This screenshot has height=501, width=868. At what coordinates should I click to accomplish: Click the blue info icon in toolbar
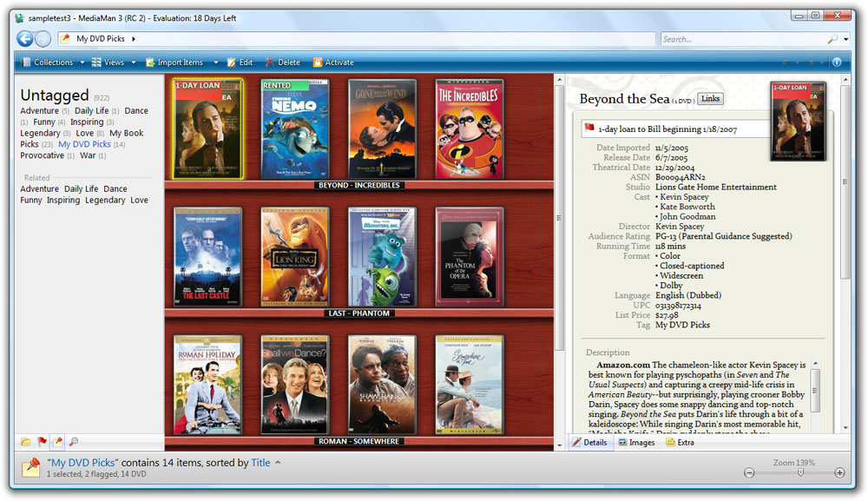pyautogui.click(x=837, y=63)
